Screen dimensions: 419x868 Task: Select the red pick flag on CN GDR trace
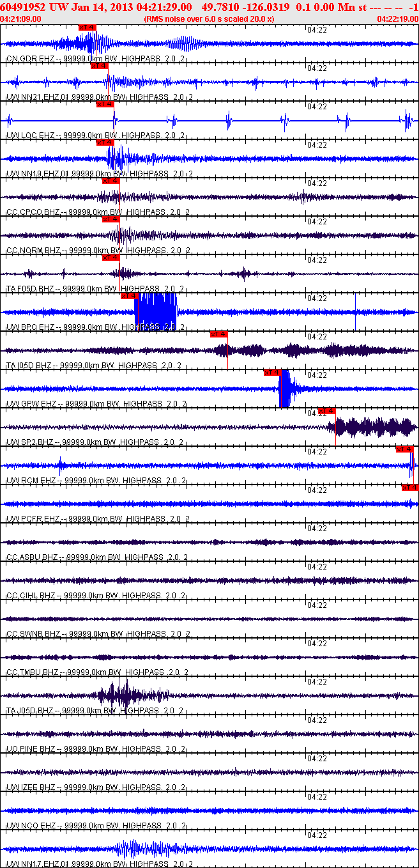[88, 27]
